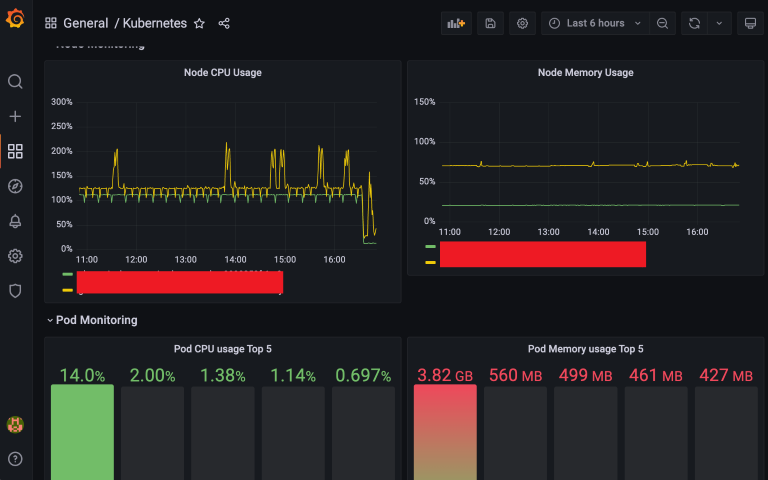The width and height of the screenshot is (768, 480).
Task: Click the Save dashboard button
Action: click(x=490, y=23)
